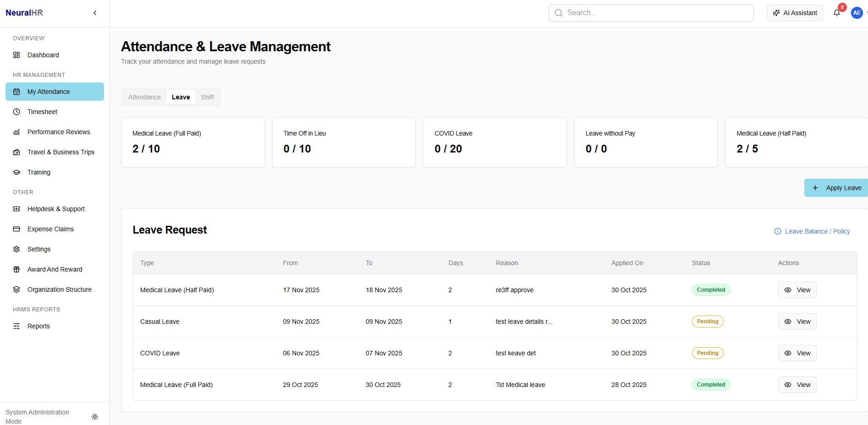868x425 pixels.
Task: Click the notification bell icon
Action: 836,13
